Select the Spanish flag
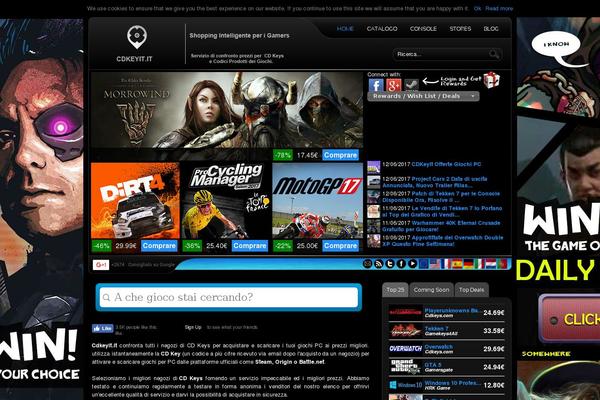This screenshot has width=600, height=400. [x=457, y=264]
